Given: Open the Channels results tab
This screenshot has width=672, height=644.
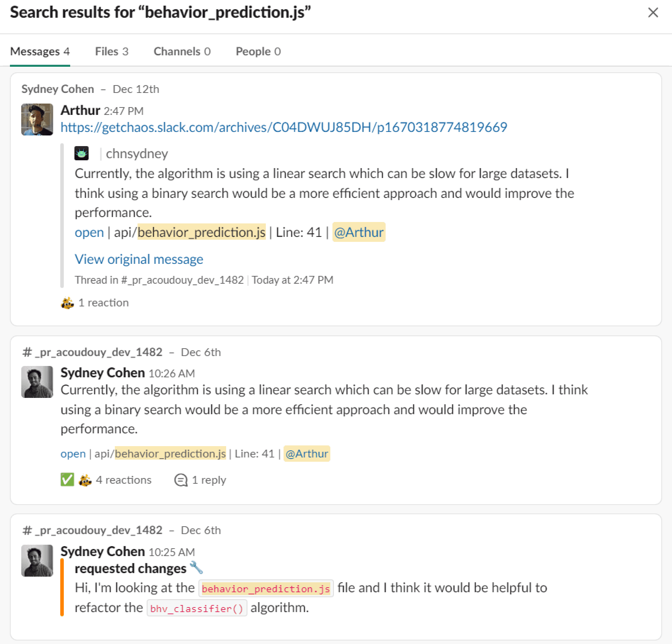Looking at the screenshot, I should pyautogui.click(x=182, y=51).
